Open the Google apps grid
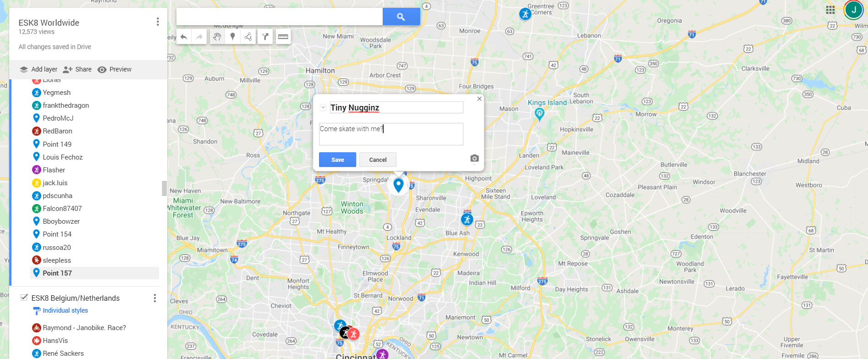 click(x=830, y=10)
